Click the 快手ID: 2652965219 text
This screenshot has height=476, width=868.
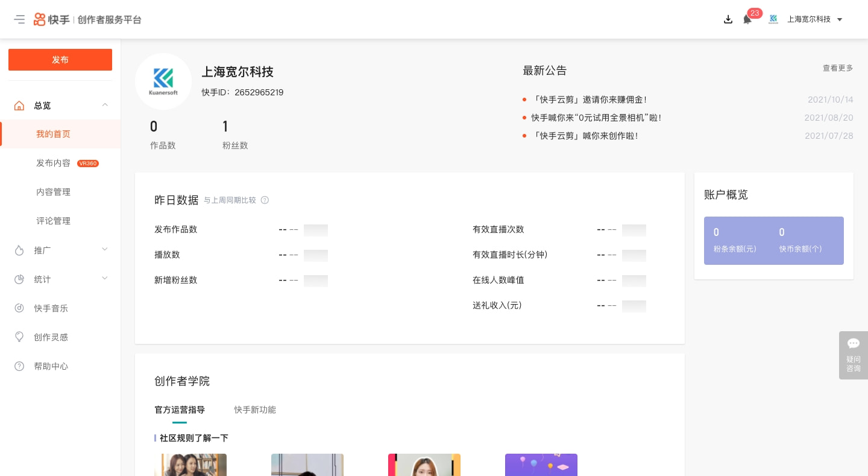tap(242, 92)
